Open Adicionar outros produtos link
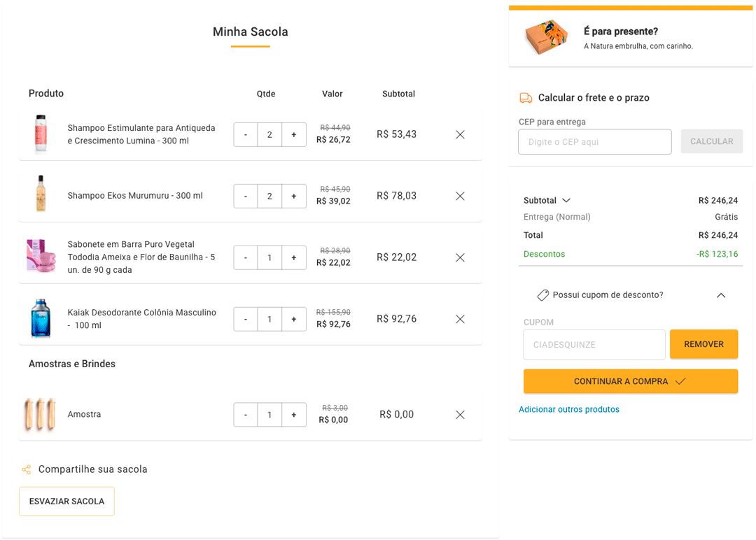Screen dimensions: 756x540 point(569,409)
